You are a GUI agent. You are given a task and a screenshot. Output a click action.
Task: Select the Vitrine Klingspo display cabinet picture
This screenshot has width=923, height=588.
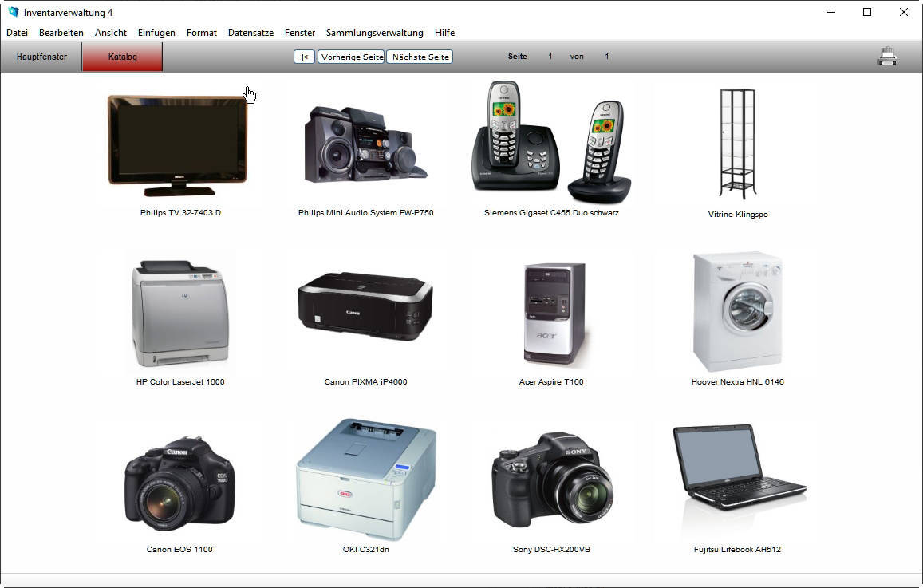737,144
